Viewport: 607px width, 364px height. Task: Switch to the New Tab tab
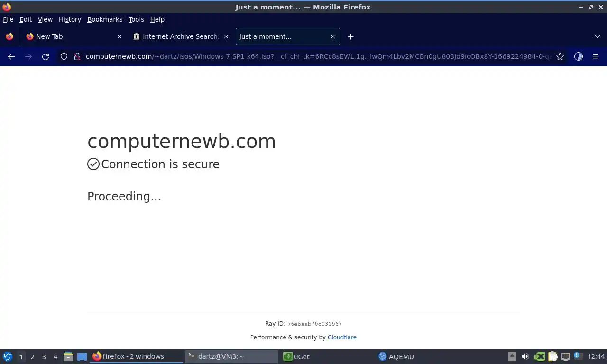click(74, 36)
